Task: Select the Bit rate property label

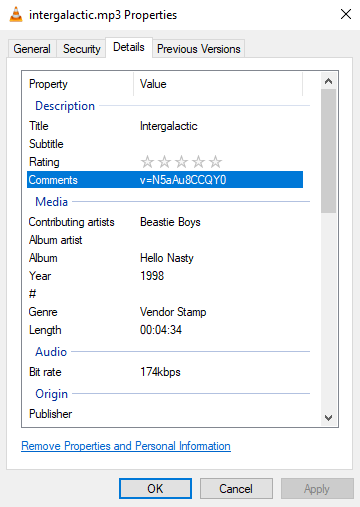Action: 45,372
